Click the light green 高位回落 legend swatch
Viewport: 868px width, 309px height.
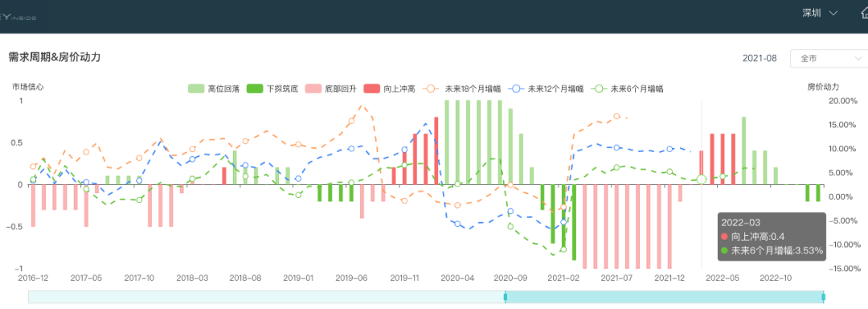click(x=196, y=89)
